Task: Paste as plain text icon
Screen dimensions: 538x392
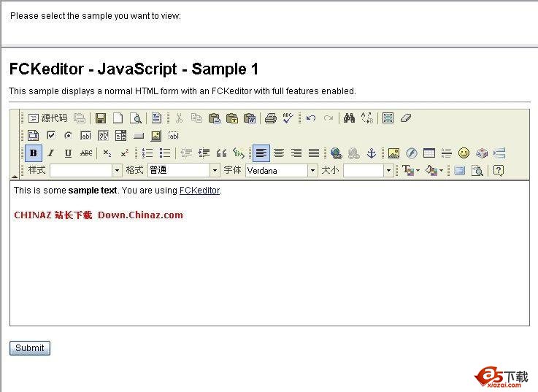Action: [x=232, y=118]
